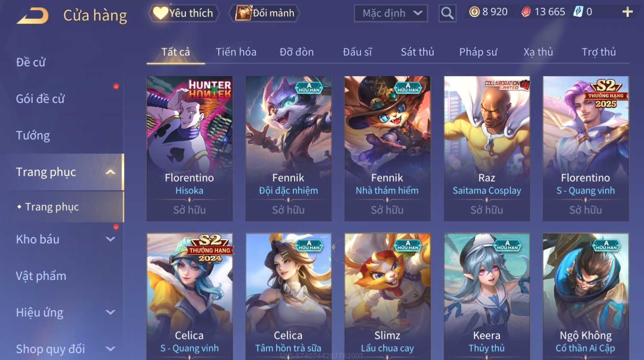
Task: Open the Florentino Hisoka skin card
Action: coord(189,148)
